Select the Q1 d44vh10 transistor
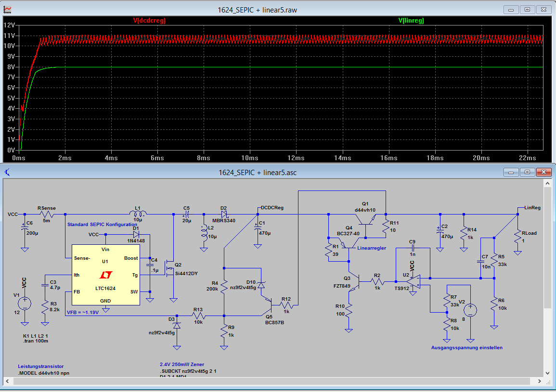This screenshot has height=392, width=556. point(365,220)
